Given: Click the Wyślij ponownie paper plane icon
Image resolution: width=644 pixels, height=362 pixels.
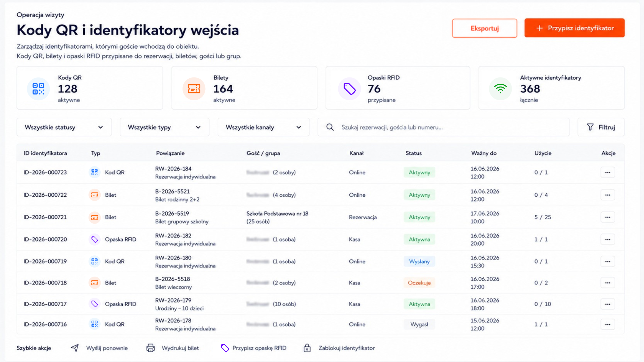Looking at the screenshot, I should pyautogui.click(x=75, y=348).
